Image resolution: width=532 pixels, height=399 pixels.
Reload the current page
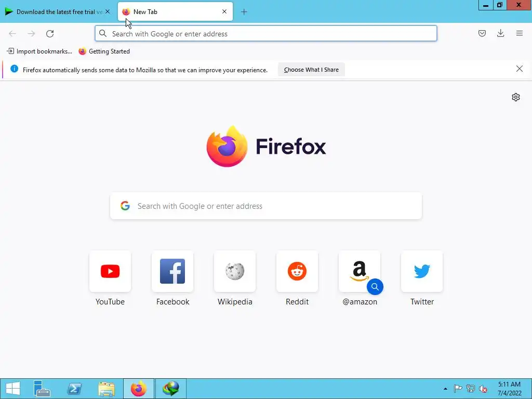tap(50, 34)
